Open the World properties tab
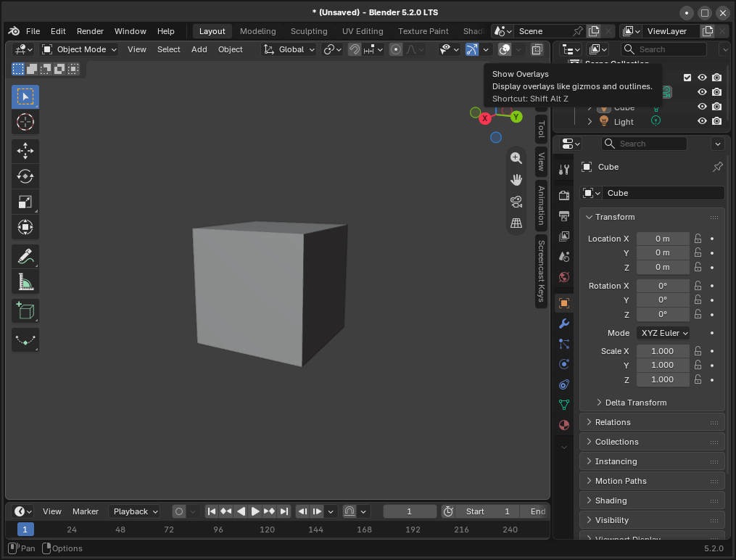Image resolution: width=736 pixels, height=560 pixels. click(563, 277)
